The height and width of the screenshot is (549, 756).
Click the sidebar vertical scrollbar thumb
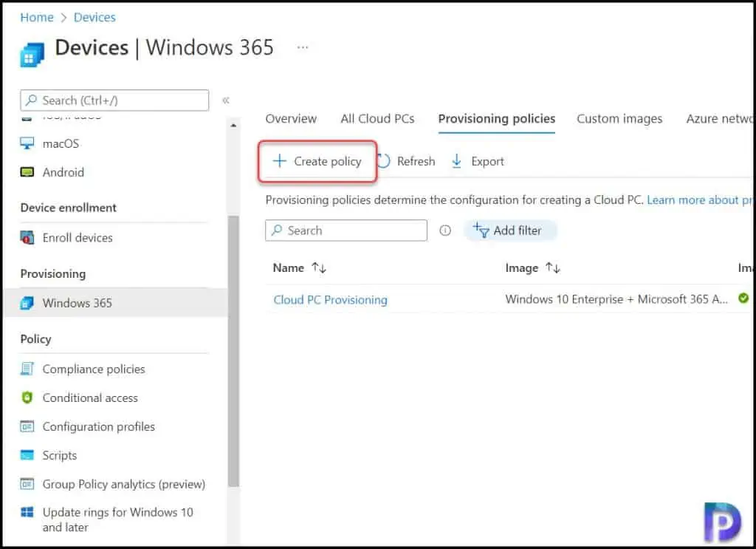coord(234,351)
